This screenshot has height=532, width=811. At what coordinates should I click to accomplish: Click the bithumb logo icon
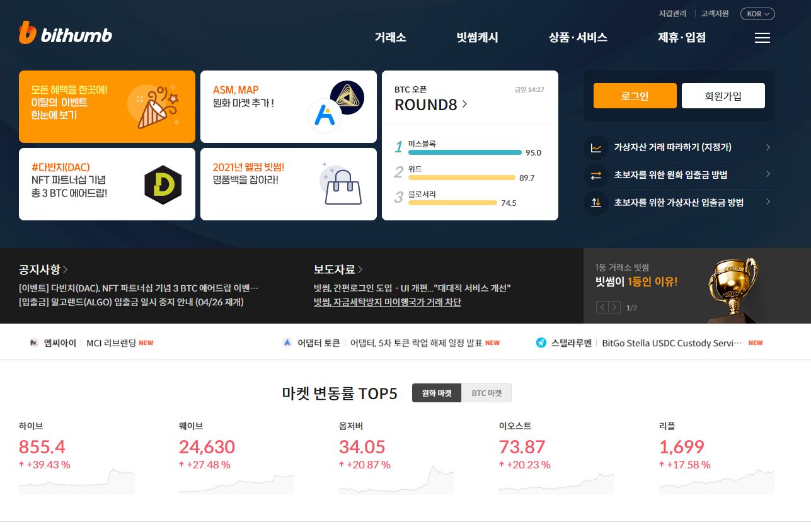click(x=28, y=33)
